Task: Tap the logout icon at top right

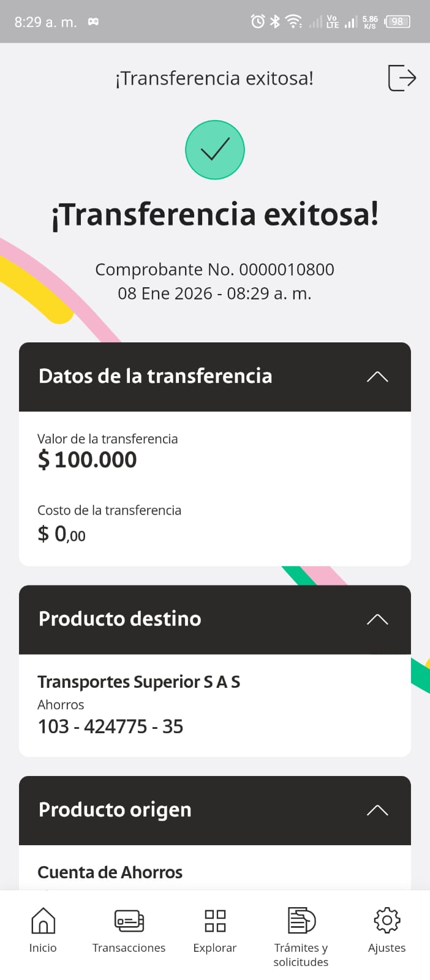Action: [402, 78]
